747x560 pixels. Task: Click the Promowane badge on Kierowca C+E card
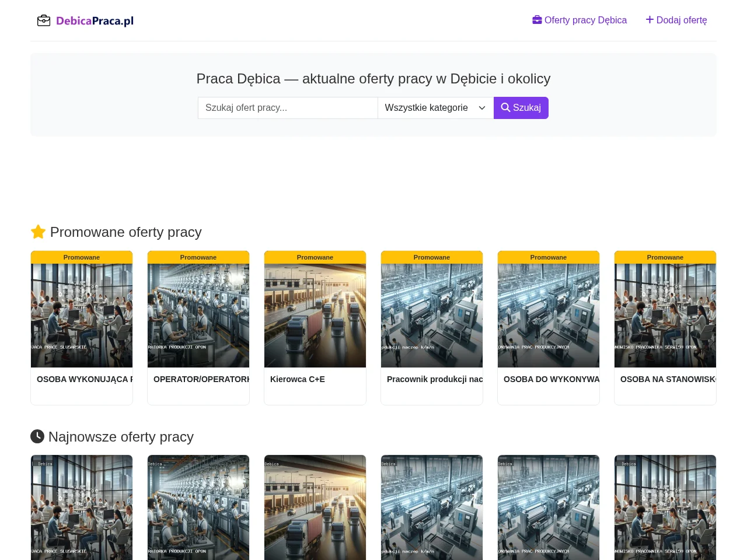[x=315, y=257]
